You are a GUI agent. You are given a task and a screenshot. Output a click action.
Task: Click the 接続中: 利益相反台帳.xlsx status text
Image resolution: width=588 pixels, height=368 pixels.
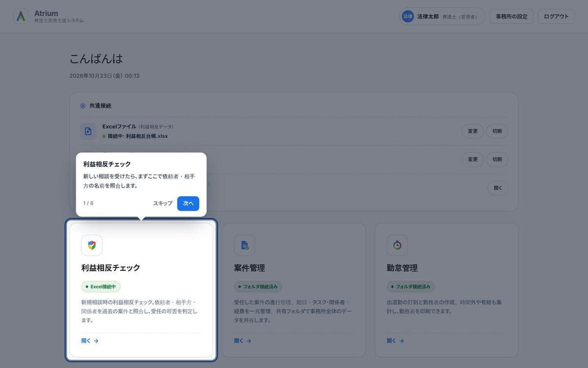click(138, 136)
